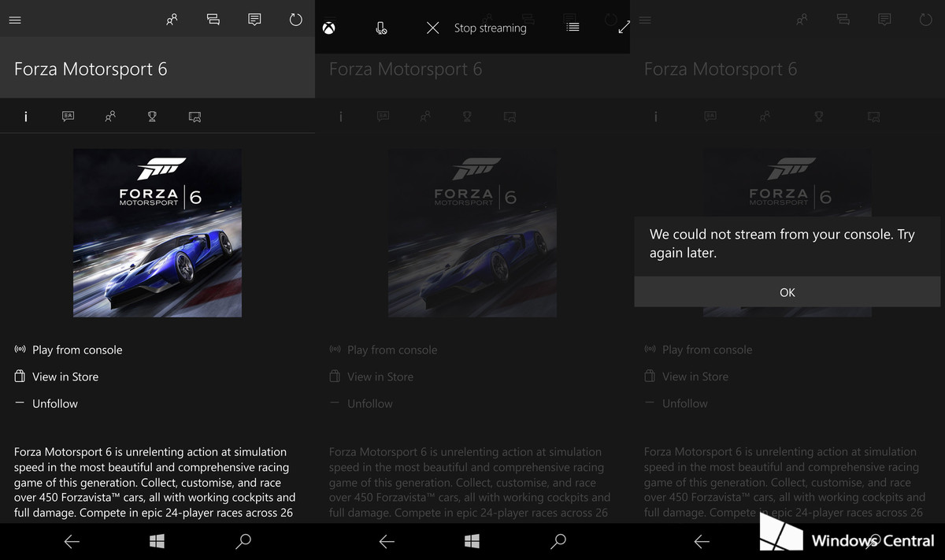Expand the stream to full screen

pos(624,28)
